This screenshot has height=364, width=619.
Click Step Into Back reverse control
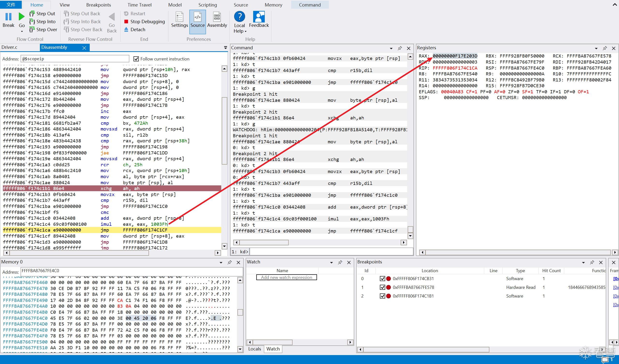pos(82,22)
